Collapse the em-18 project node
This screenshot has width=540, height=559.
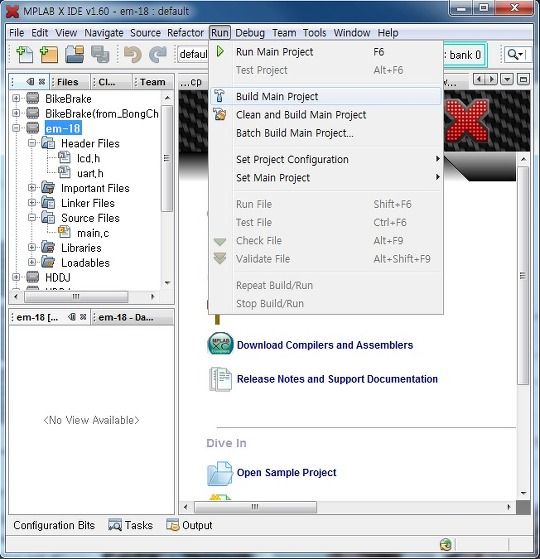[x=16, y=128]
